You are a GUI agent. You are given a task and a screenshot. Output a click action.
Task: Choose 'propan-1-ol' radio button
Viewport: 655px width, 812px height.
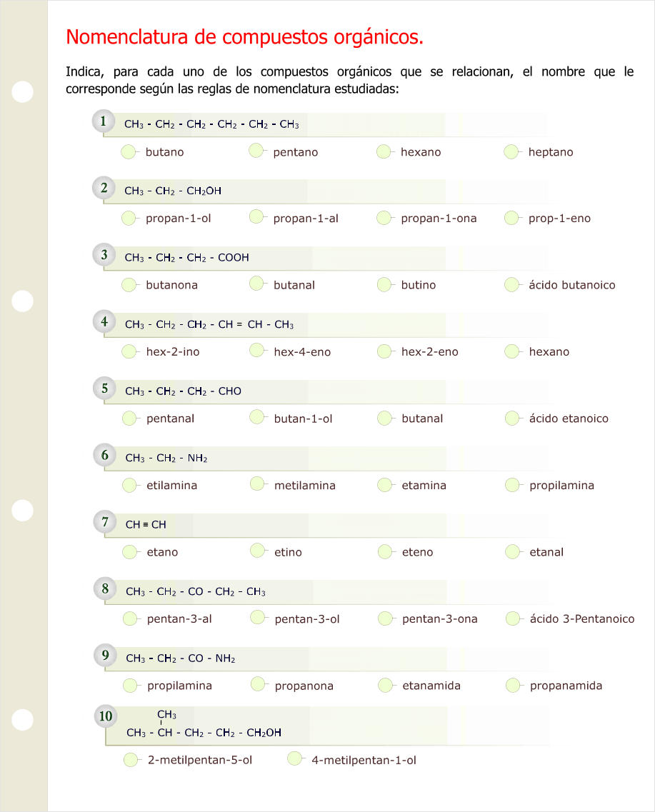pyautogui.click(x=129, y=218)
